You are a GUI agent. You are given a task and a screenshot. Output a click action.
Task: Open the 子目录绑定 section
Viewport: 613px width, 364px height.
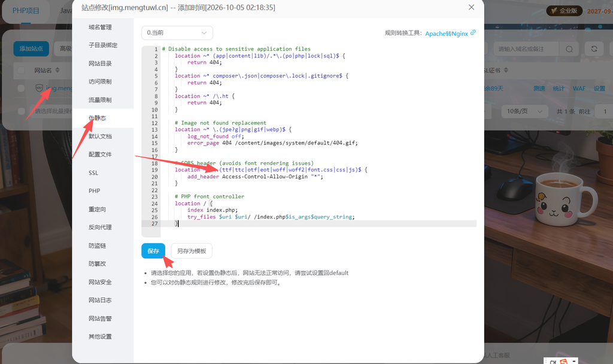[x=103, y=45]
